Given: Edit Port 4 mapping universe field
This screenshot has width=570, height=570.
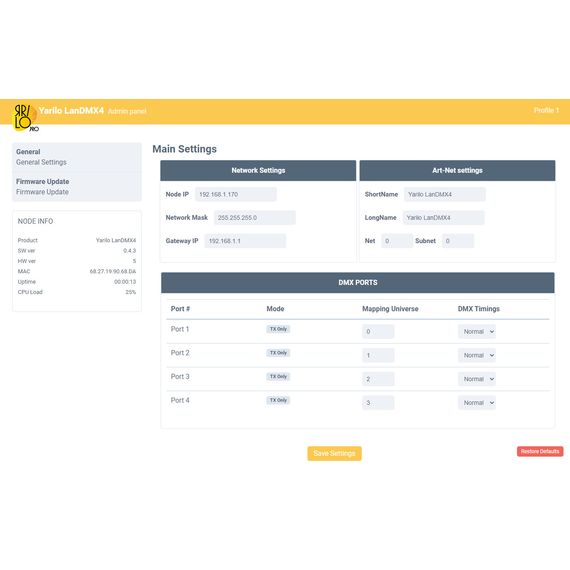Looking at the screenshot, I should click(378, 402).
